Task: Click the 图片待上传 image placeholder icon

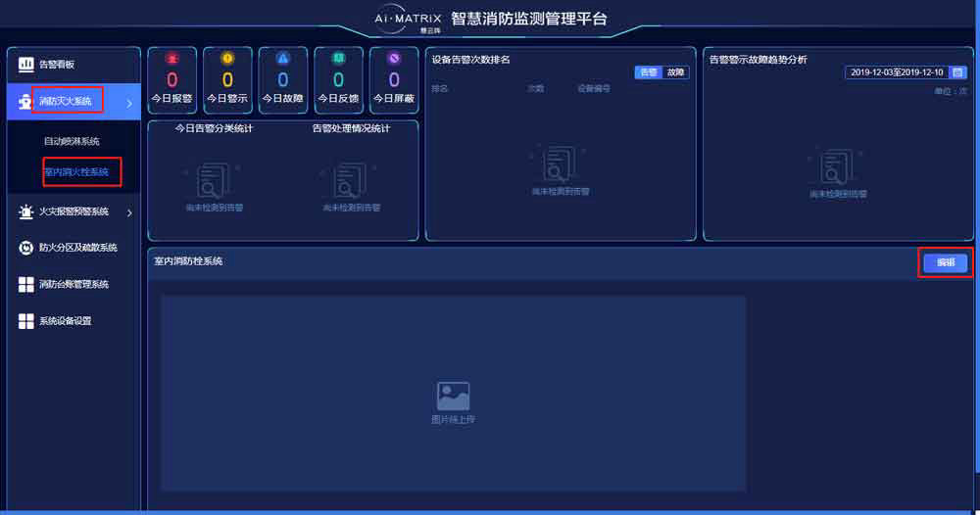Action: [x=453, y=396]
